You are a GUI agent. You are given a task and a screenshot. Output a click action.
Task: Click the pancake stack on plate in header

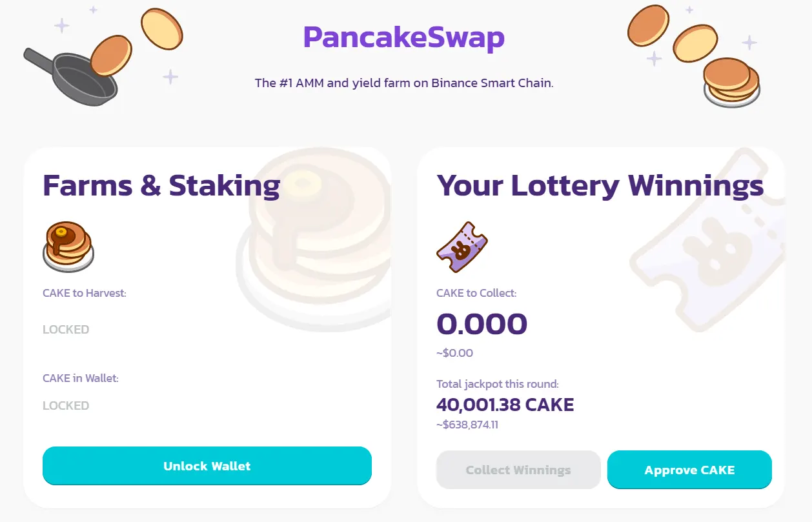click(x=731, y=81)
